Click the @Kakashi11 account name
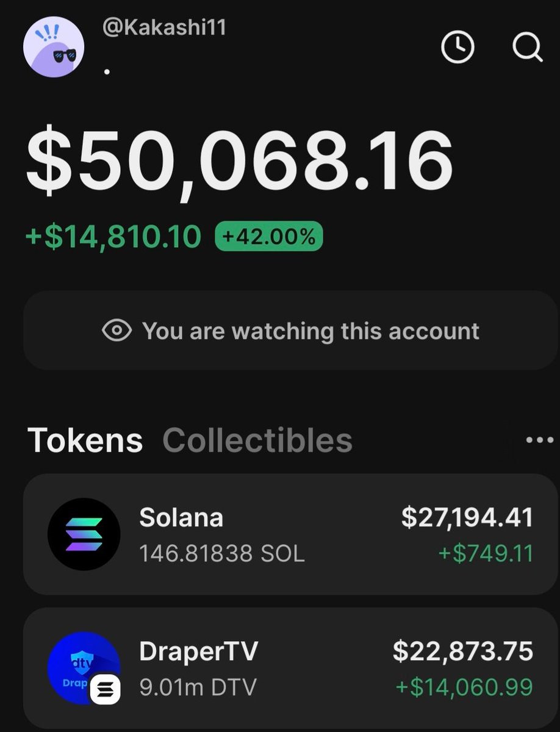Viewport: 560px width, 732px height. pyautogui.click(x=163, y=28)
